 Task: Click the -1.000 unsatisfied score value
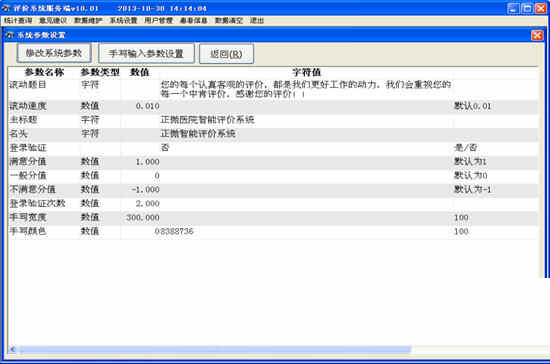[x=146, y=189]
